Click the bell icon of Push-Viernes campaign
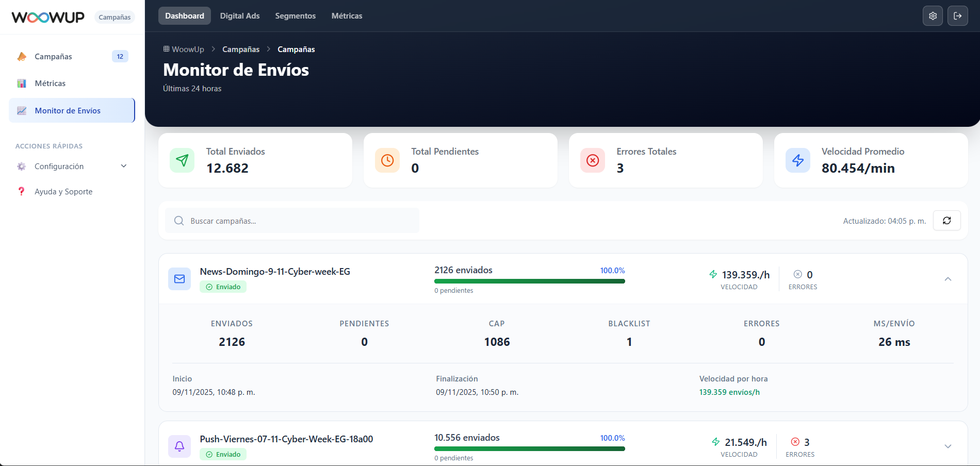The image size is (980, 466). 179,446
